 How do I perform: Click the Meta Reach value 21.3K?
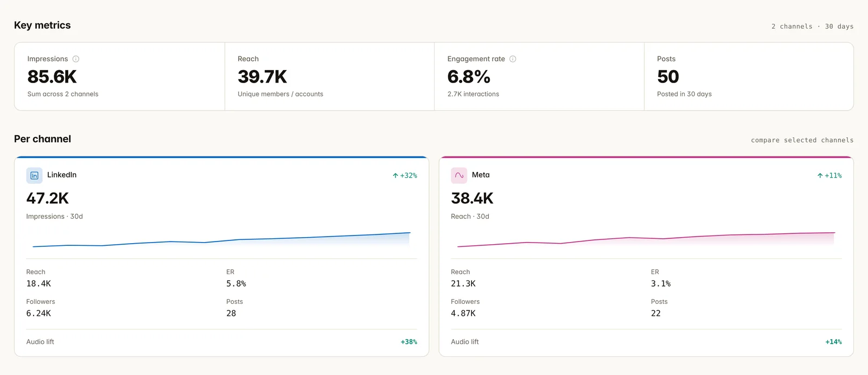463,284
